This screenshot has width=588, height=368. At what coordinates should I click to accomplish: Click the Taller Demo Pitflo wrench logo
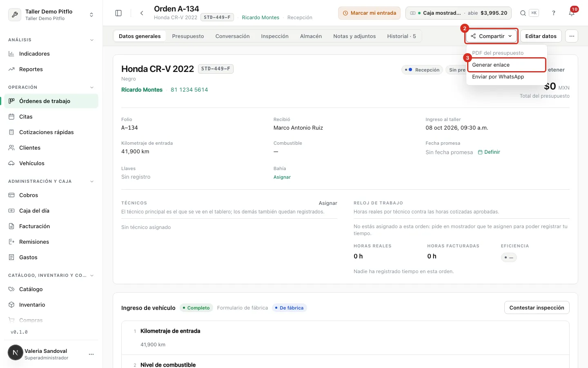(15, 15)
